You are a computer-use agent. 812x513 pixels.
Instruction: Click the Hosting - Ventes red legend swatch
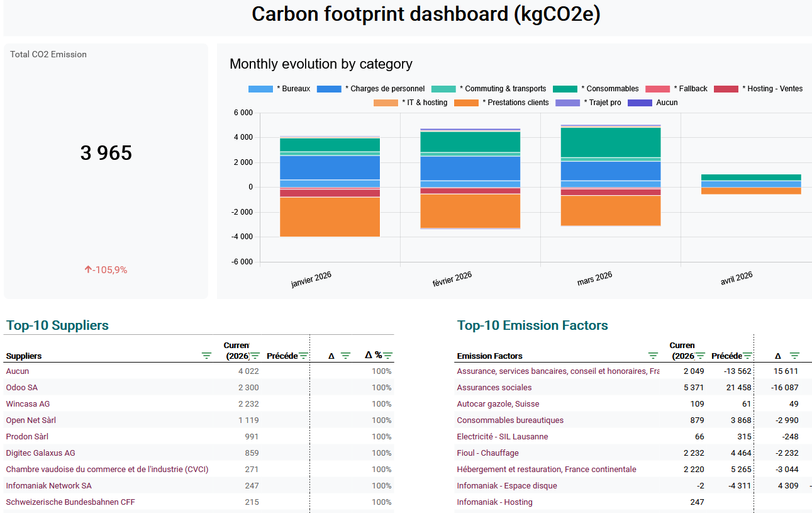pyautogui.click(x=725, y=89)
